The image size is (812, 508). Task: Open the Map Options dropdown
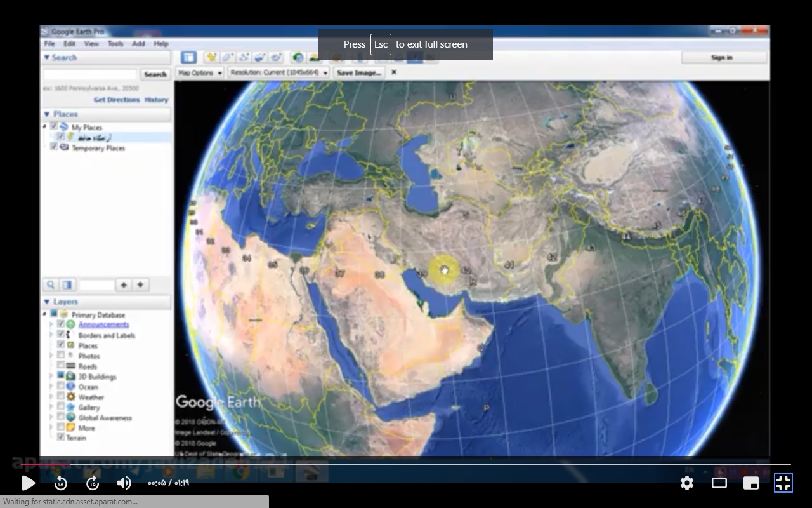(x=200, y=73)
